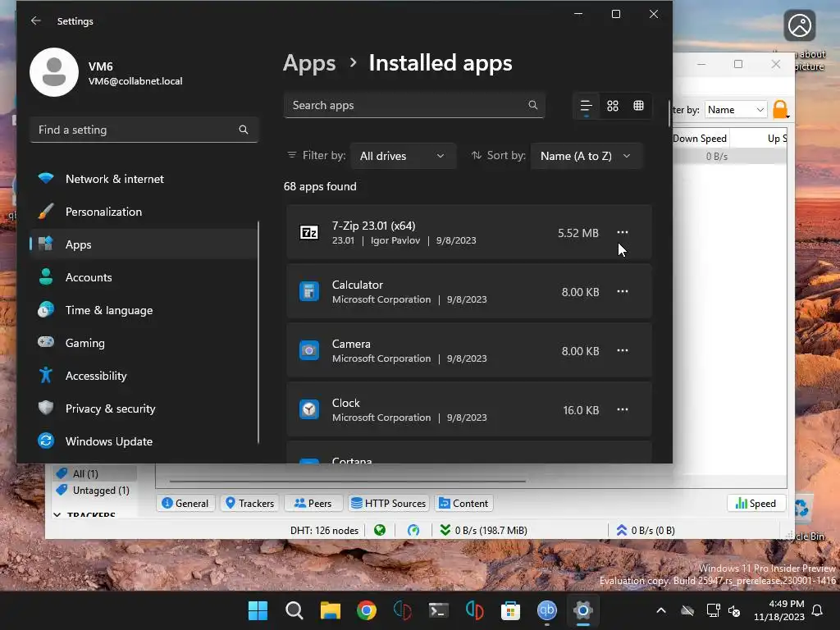Click the 68 apps found text
Viewport: 840px width, 630px height.
[x=320, y=186]
